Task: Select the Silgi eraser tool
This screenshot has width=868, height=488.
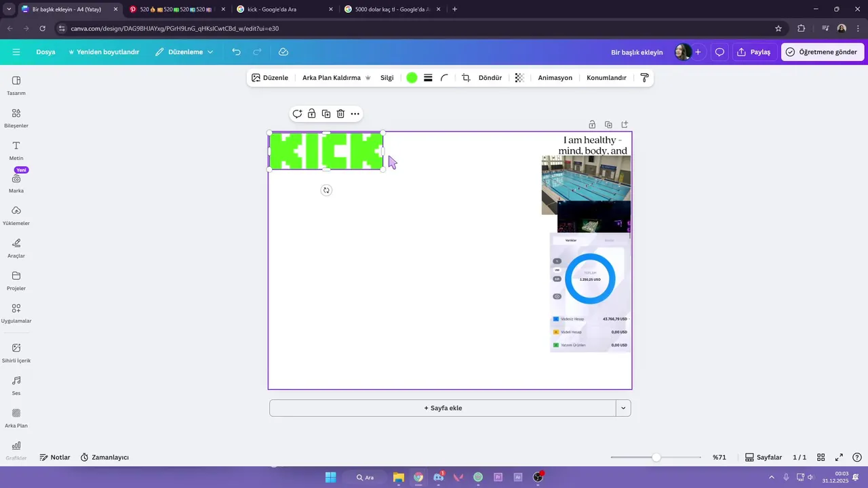Action: click(387, 78)
